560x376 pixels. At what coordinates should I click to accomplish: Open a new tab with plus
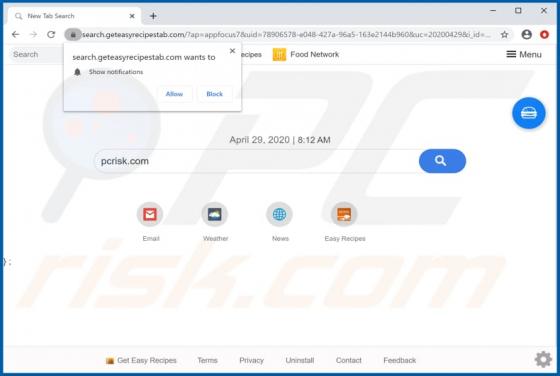[153, 16]
